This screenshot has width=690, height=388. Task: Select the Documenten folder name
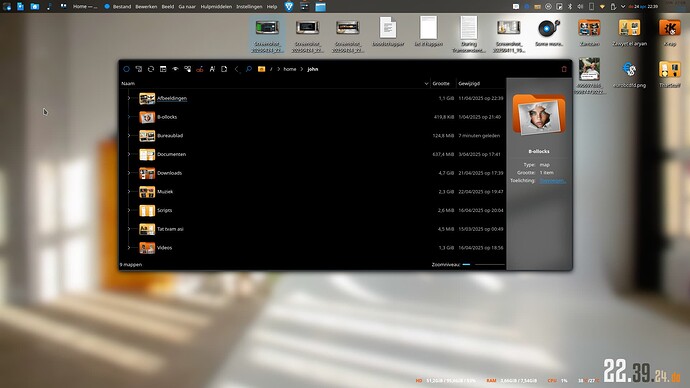tap(171, 154)
